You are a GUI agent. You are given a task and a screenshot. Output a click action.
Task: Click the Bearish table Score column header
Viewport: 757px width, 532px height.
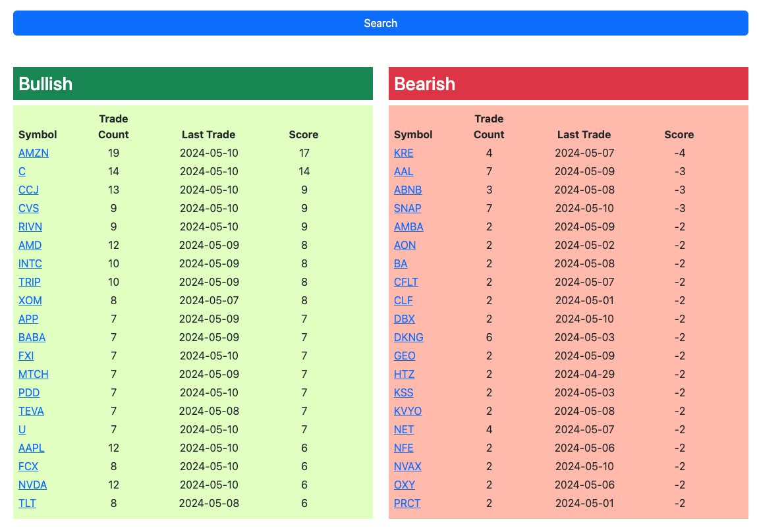coord(679,134)
